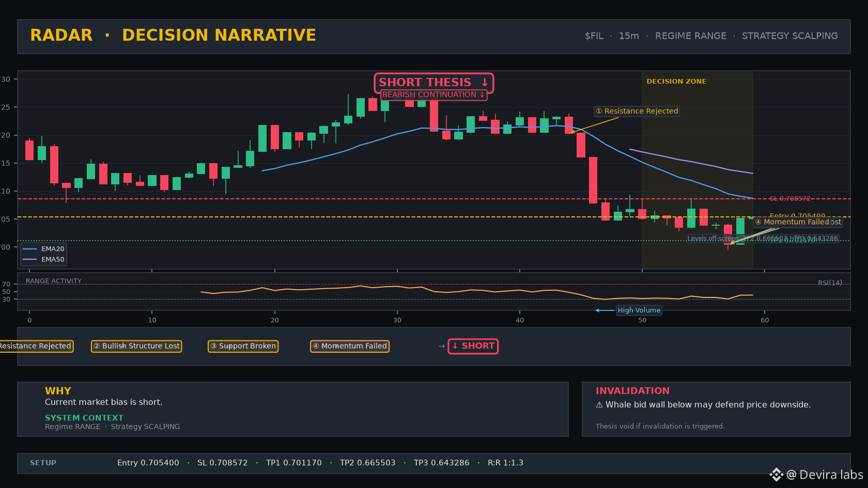868x488 pixels.
Task: Click the INVALIDATION heading
Action: coord(632,391)
